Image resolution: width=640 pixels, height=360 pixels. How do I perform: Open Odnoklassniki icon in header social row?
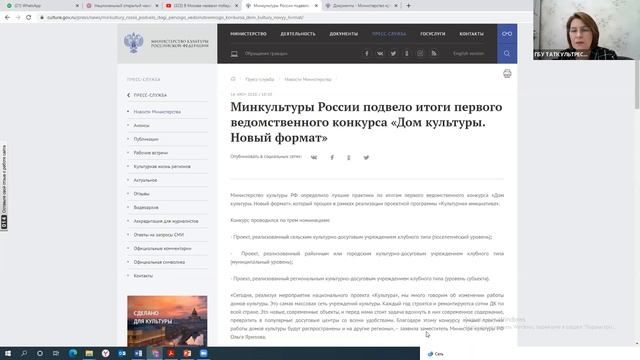[407, 53]
